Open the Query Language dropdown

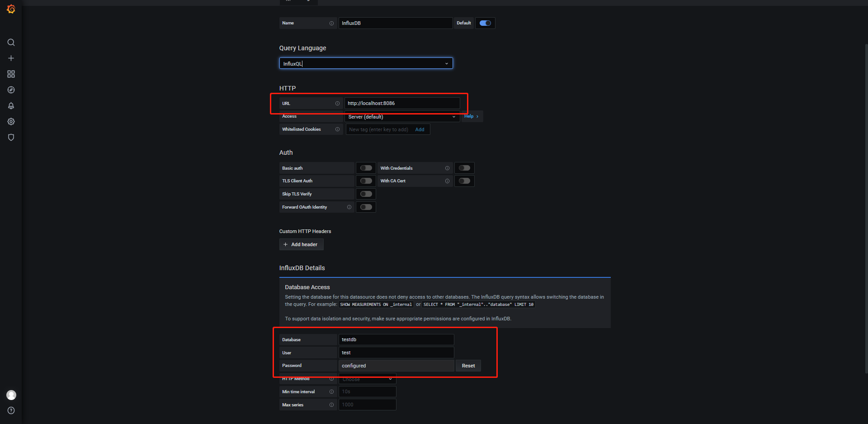click(x=366, y=63)
